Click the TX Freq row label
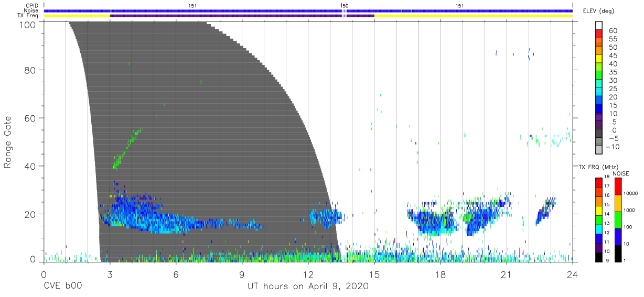644x297 pixels. (29, 16)
